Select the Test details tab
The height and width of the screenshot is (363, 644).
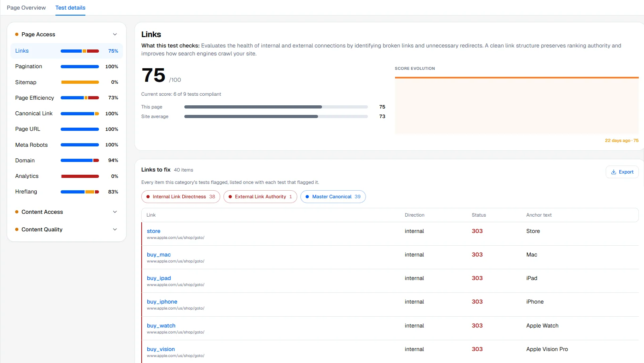point(70,8)
